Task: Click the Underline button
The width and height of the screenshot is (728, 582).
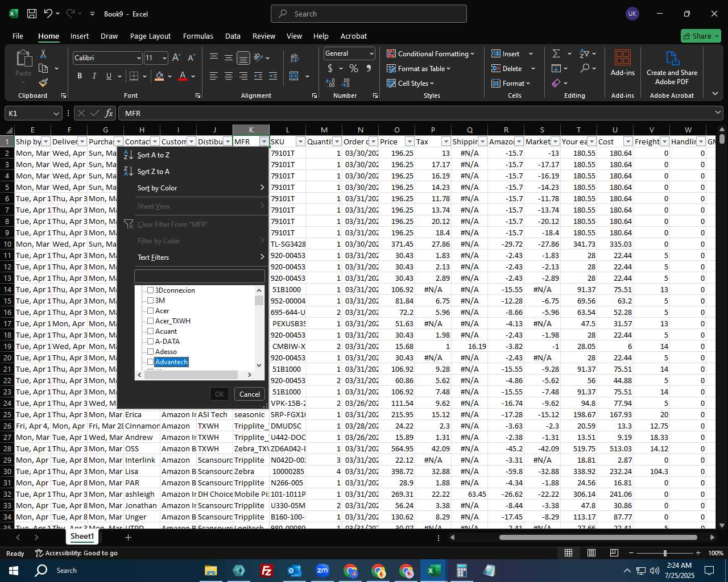Action: click(109, 76)
